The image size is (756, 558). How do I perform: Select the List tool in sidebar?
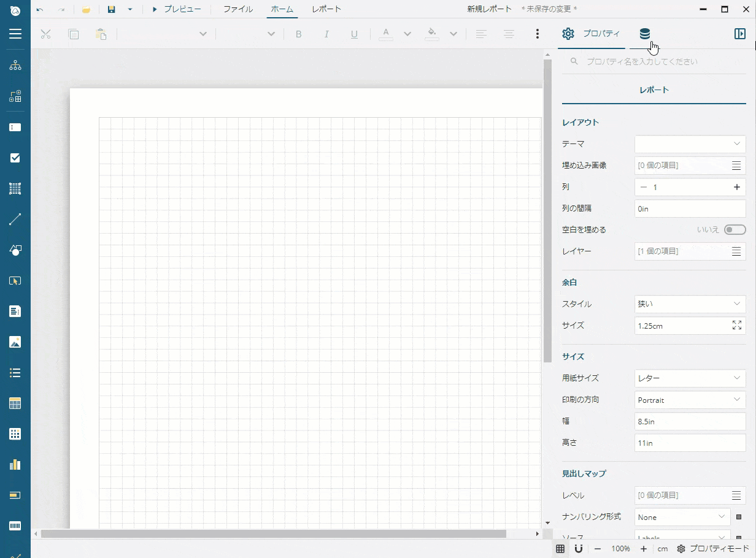coord(15,372)
